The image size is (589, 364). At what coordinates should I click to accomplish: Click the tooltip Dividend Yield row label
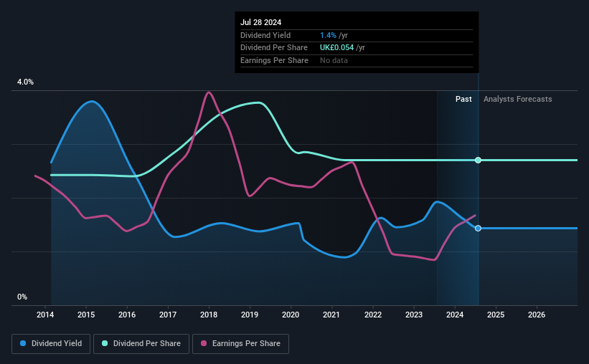click(x=265, y=35)
